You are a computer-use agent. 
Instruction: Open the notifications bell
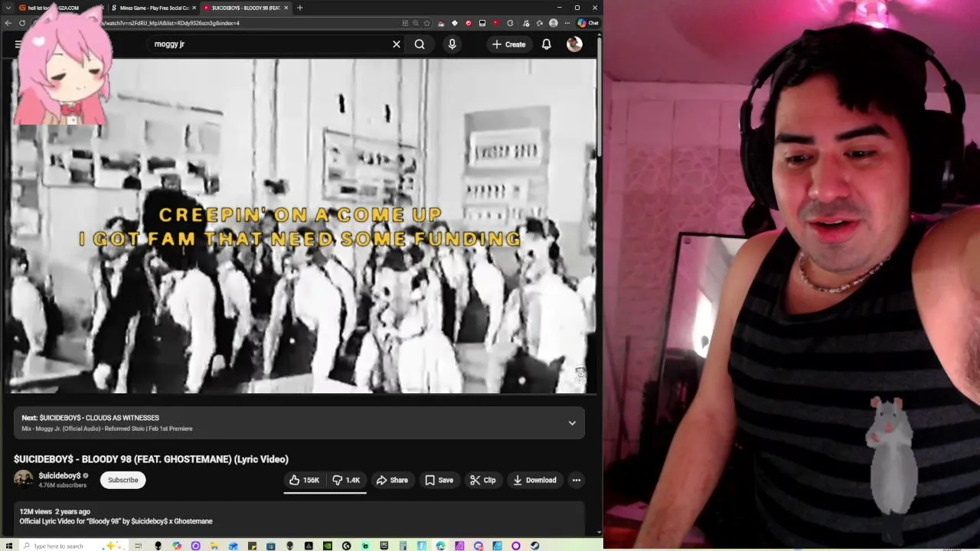coord(547,44)
